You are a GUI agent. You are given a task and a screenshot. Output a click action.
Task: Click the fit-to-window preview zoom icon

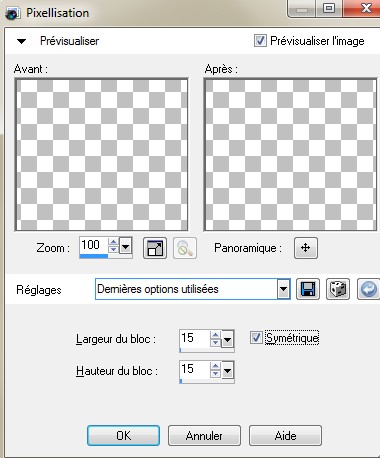[155, 248]
